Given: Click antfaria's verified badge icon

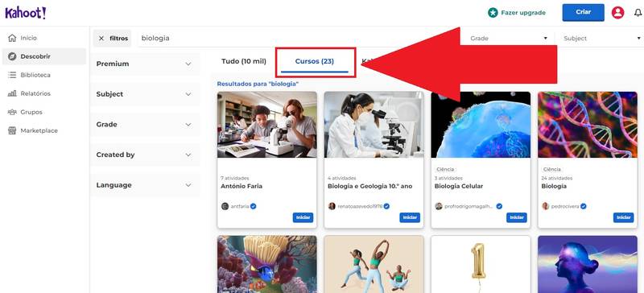Looking at the screenshot, I should [254, 206].
